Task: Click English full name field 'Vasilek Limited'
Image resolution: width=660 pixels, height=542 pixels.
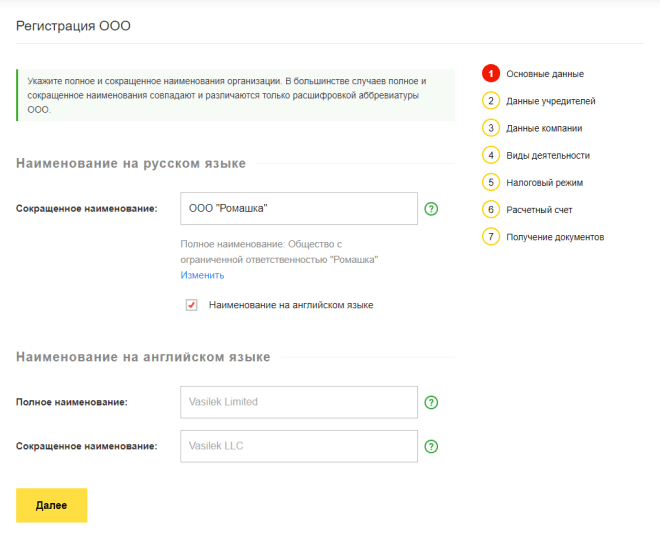Action: tap(298, 402)
